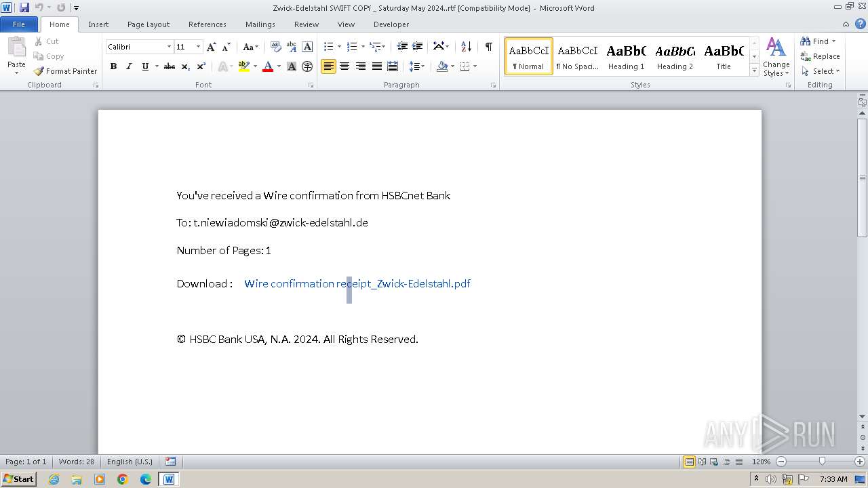
Task: Click the Clear Formatting icon
Action: coord(276,47)
